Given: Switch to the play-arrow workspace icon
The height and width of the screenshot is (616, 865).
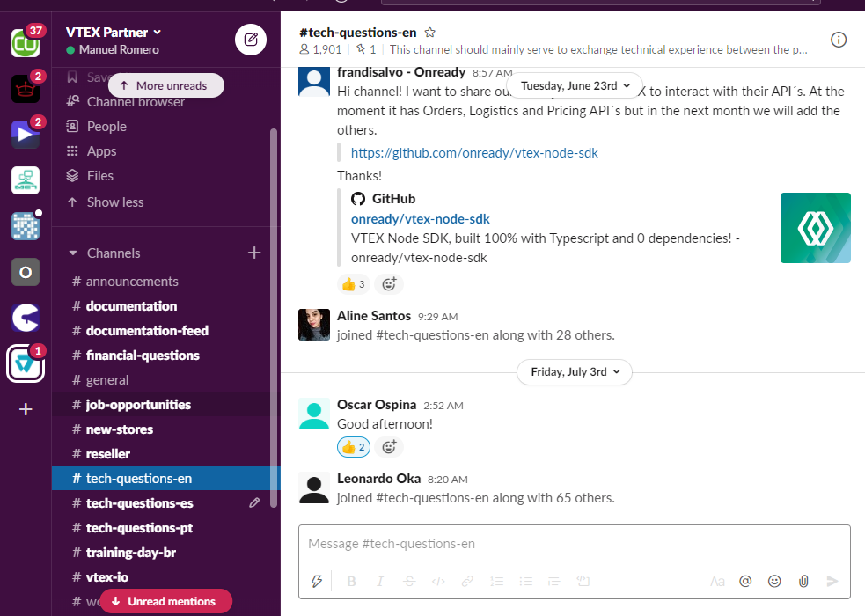Looking at the screenshot, I should 26,134.
